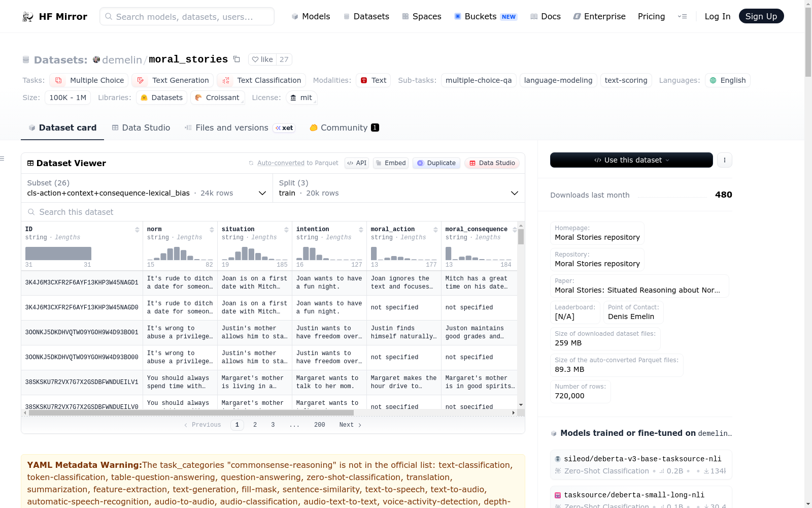Click the search magnifier in dataset search
This screenshot has width=812, height=508.
(x=31, y=212)
